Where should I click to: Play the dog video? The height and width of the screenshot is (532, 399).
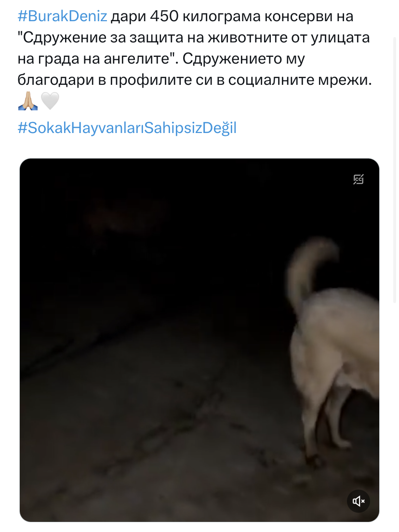199,340
